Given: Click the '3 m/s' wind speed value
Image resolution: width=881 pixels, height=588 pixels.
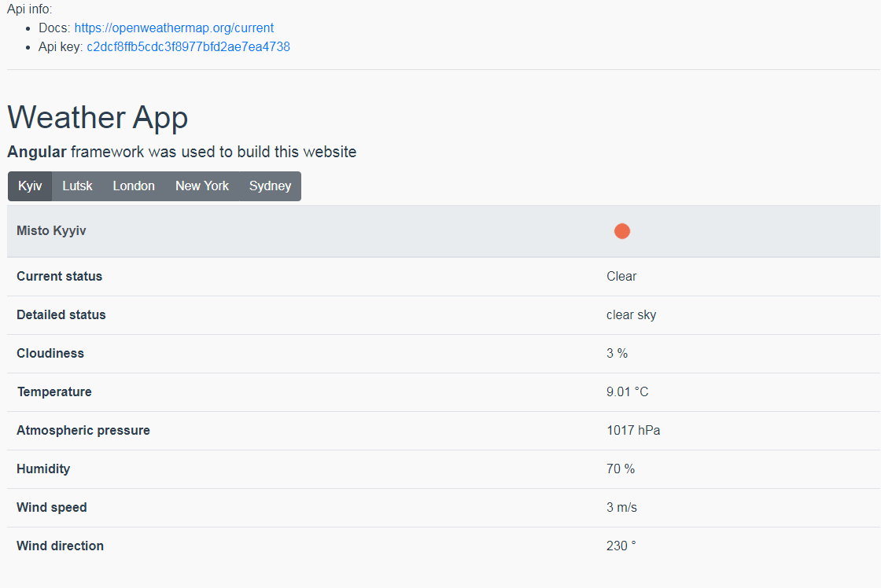Looking at the screenshot, I should coord(621,508).
